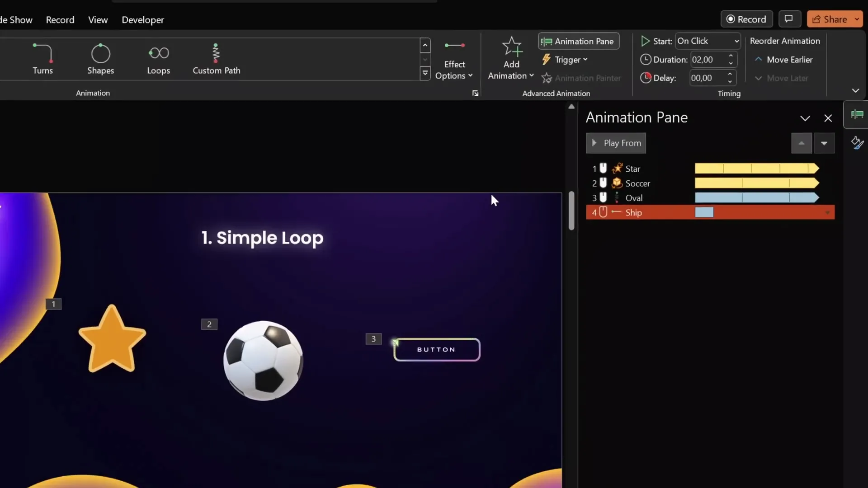Close the Animation Pane
The image size is (868, 488).
click(x=828, y=118)
